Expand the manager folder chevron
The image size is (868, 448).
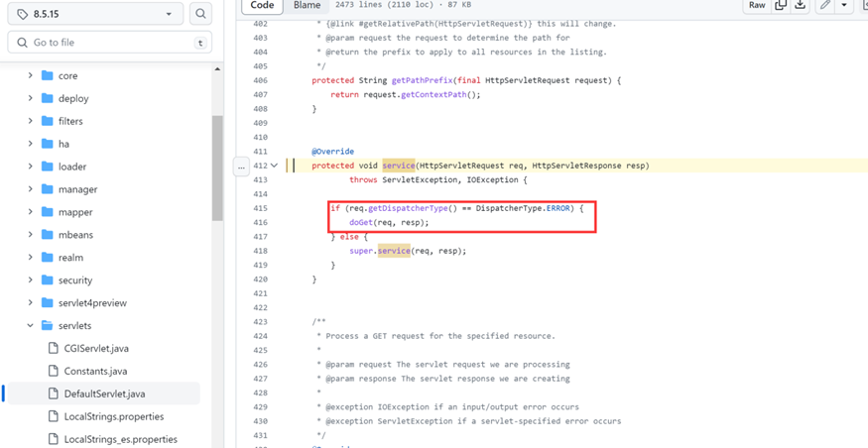click(x=31, y=189)
